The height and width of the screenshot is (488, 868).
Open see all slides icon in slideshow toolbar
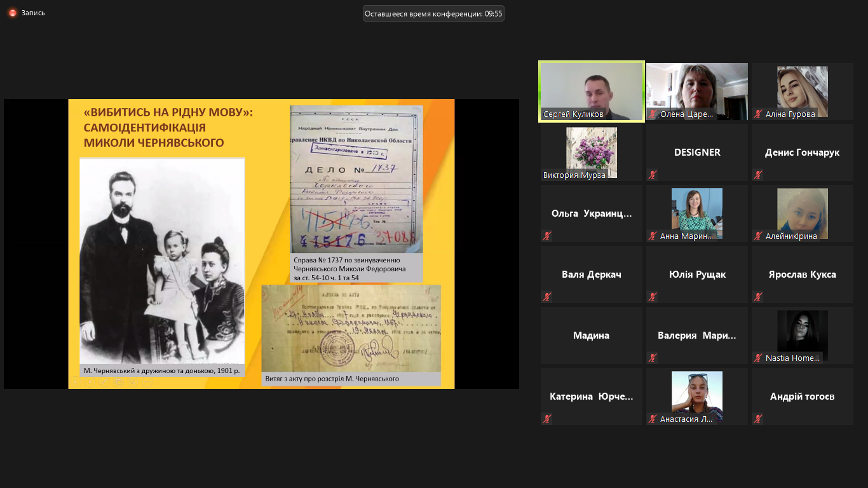pyautogui.click(x=118, y=382)
